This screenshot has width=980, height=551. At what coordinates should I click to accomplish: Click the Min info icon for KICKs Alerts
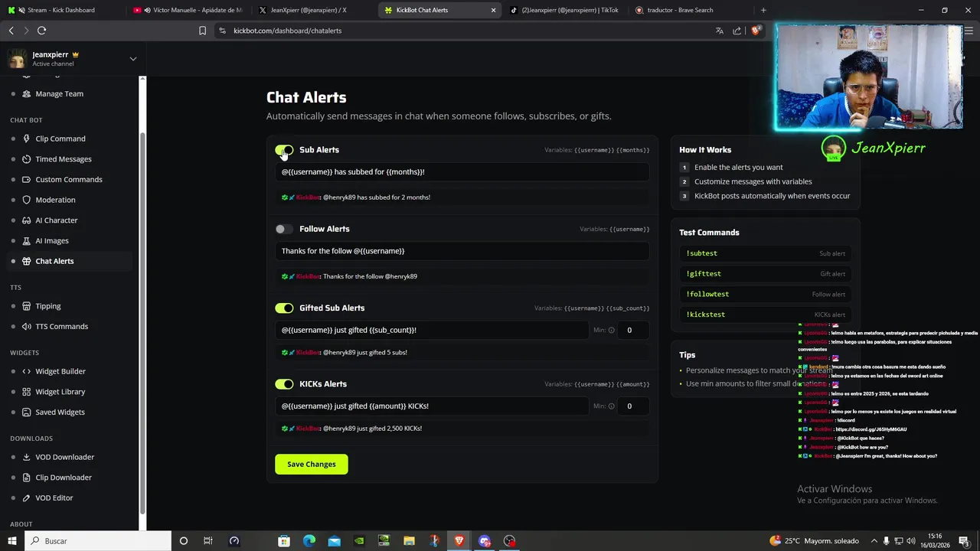click(611, 406)
